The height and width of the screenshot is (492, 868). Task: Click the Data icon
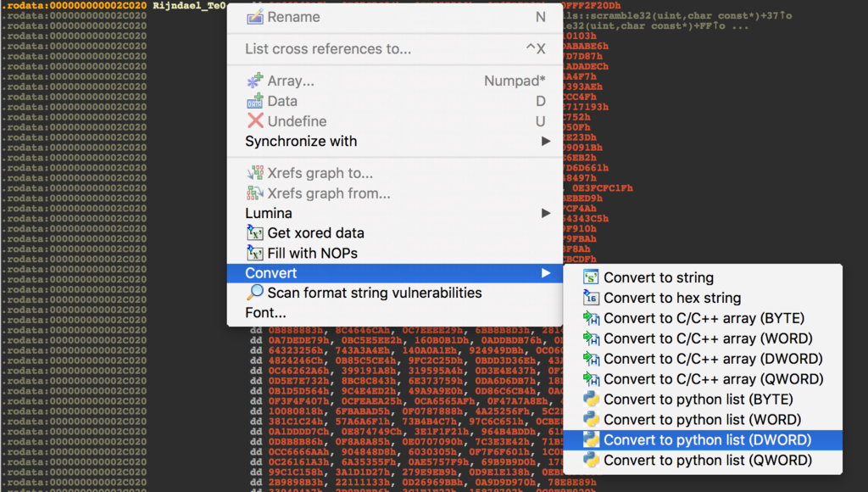(x=254, y=101)
